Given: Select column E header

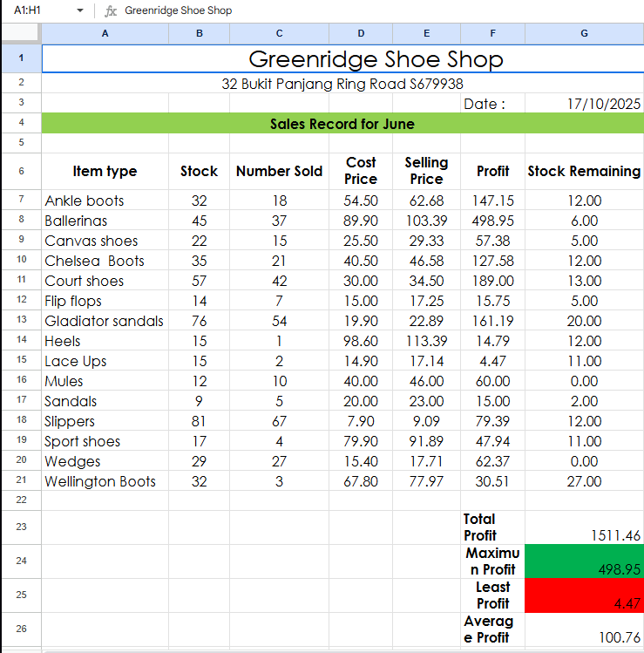Looking at the screenshot, I should (x=426, y=33).
